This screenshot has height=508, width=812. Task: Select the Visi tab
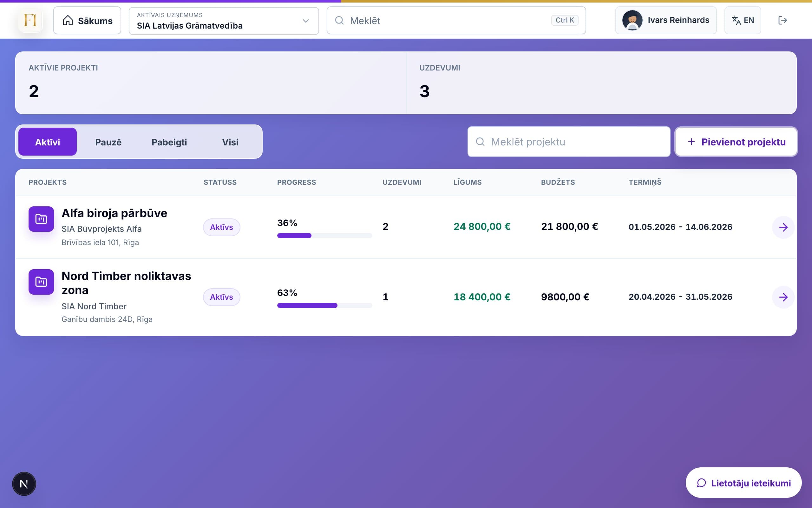[230, 142]
